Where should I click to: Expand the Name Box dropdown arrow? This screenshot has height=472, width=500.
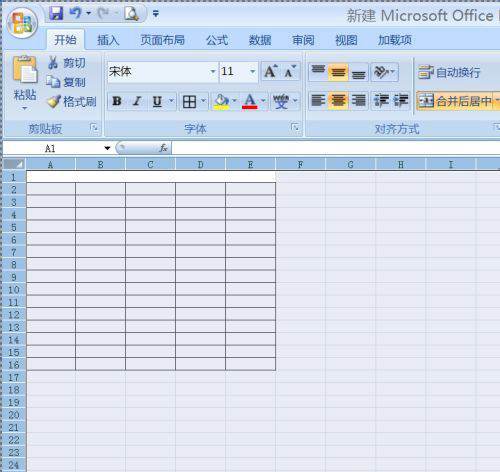(x=107, y=148)
